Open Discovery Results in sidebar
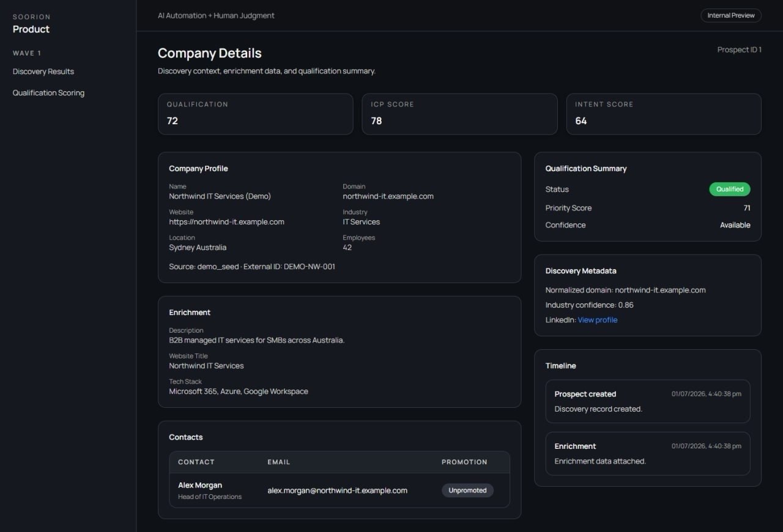The image size is (783, 532). coord(43,72)
